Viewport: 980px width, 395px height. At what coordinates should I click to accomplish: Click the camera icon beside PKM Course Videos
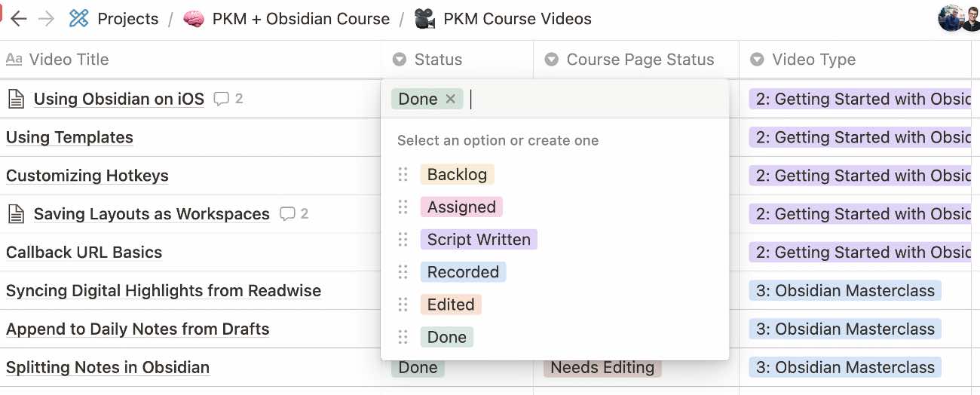pyautogui.click(x=424, y=19)
